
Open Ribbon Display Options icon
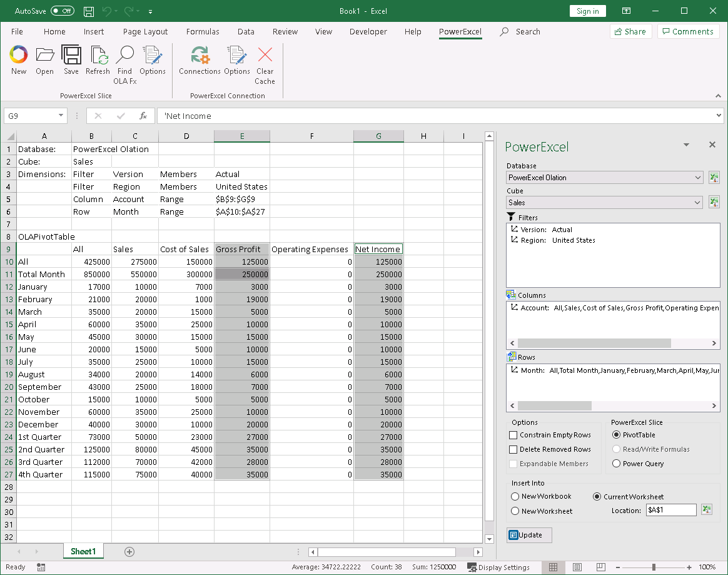coord(626,11)
